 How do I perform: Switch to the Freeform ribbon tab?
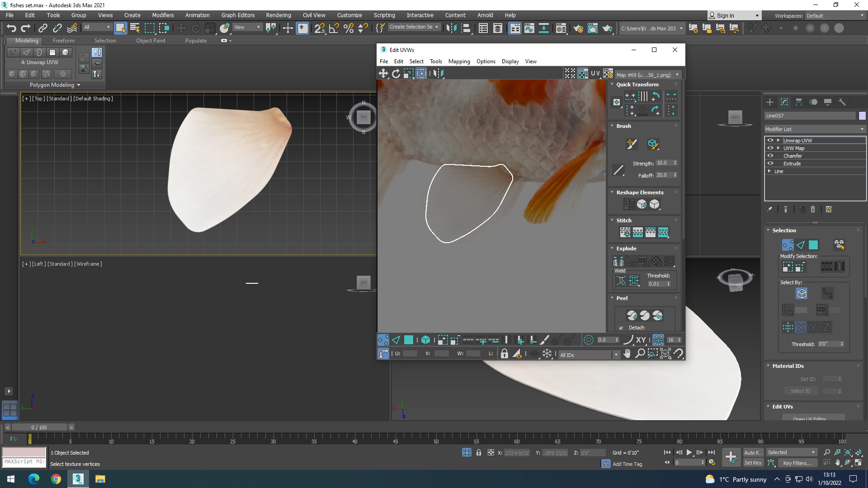coord(64,41)
